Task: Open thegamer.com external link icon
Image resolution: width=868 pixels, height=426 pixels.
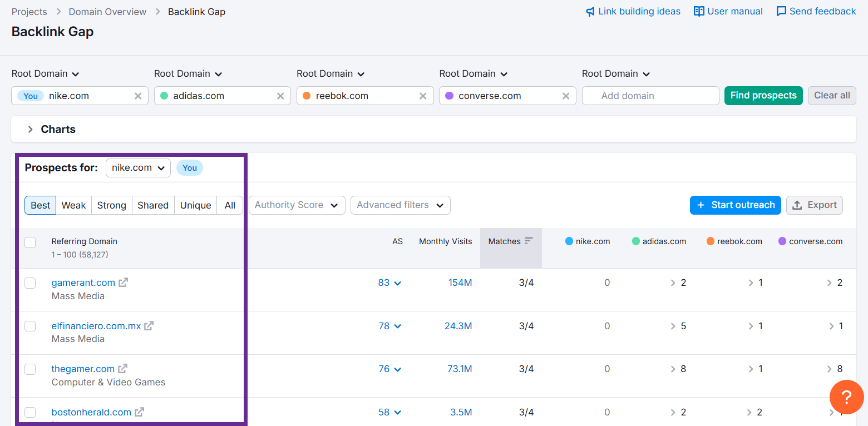Action: tap(122, 369)
